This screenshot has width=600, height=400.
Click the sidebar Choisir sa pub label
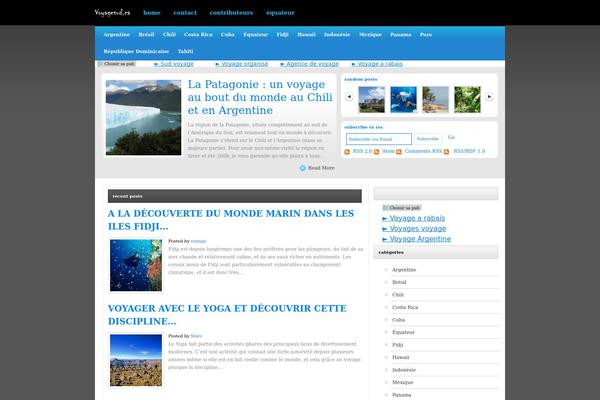[402, 208]
